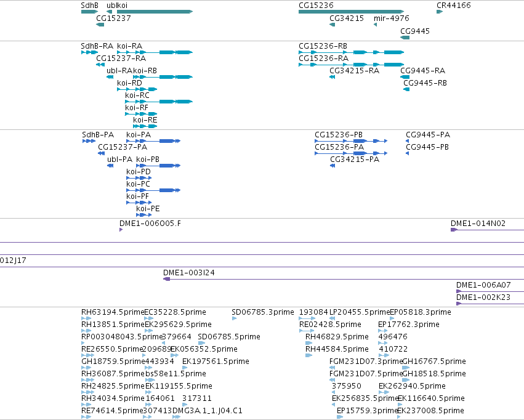The image size is (524, 420).
Task: Select the ubl-PA protein label
Action: pos(119,160)
